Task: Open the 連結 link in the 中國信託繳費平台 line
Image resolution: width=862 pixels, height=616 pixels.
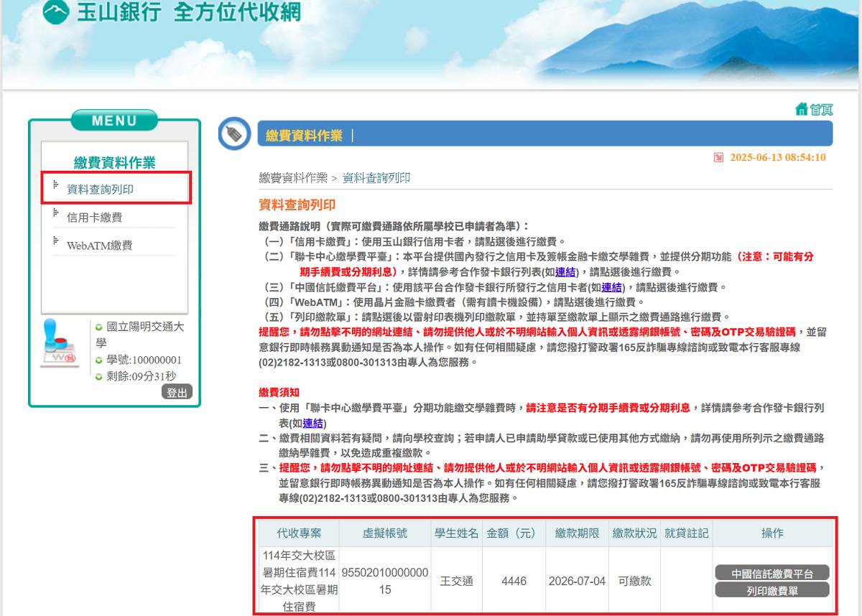Action: tap(611, 287)
